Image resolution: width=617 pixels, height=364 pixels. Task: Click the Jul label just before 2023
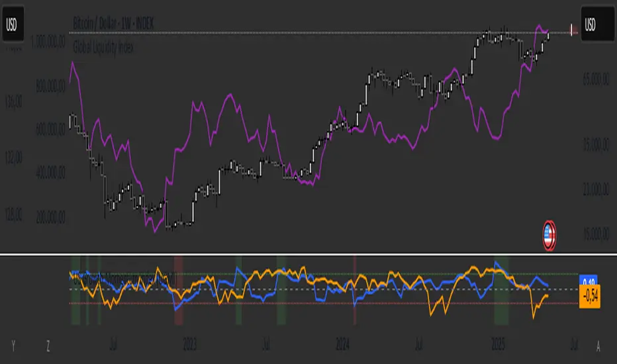tap(113, 345)
